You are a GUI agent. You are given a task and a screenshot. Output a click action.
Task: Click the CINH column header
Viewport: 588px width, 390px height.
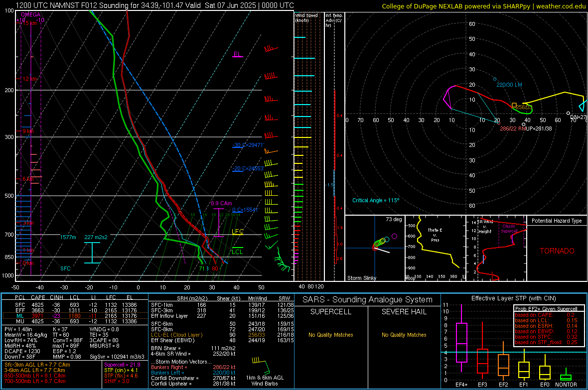[x=57, y=298]
